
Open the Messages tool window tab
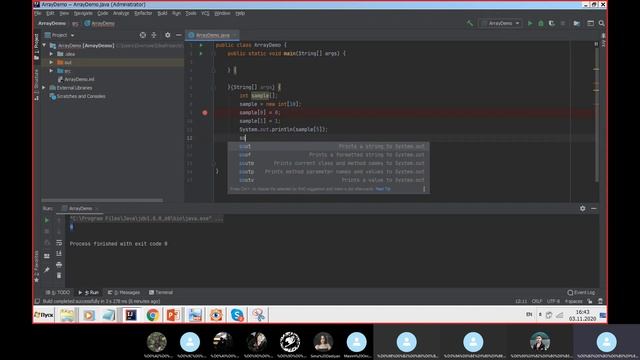click(x=124, y=292)
